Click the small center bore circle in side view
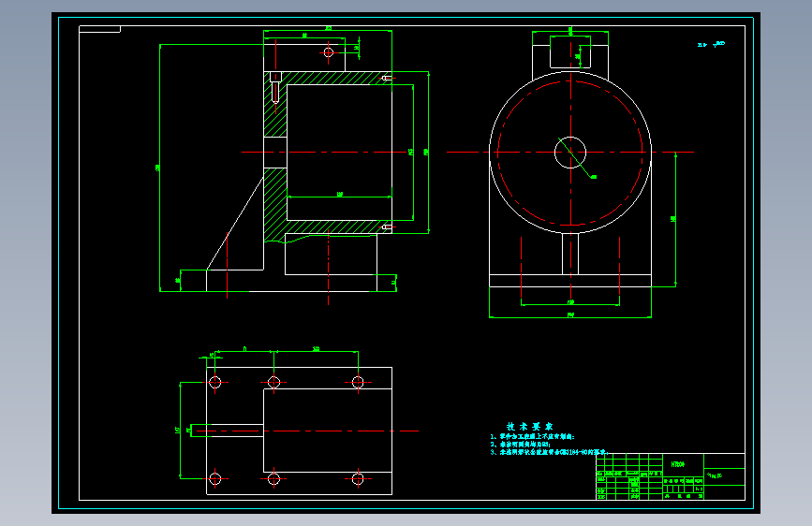Viewport: 812px width, 526px height. (570, 153)
